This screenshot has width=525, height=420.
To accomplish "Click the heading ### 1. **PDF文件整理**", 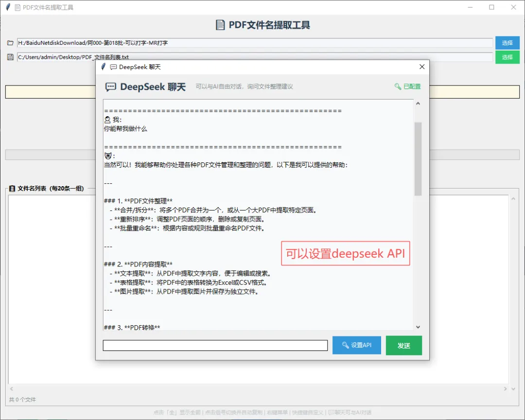I will 138,201.
